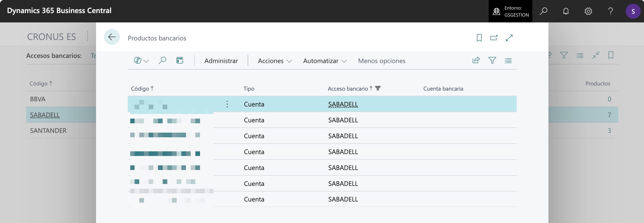Viewport: 644px width, 223px height.
Task: Bookmark the background Accesos bancarios page
Action: click(x=611, y=55)
